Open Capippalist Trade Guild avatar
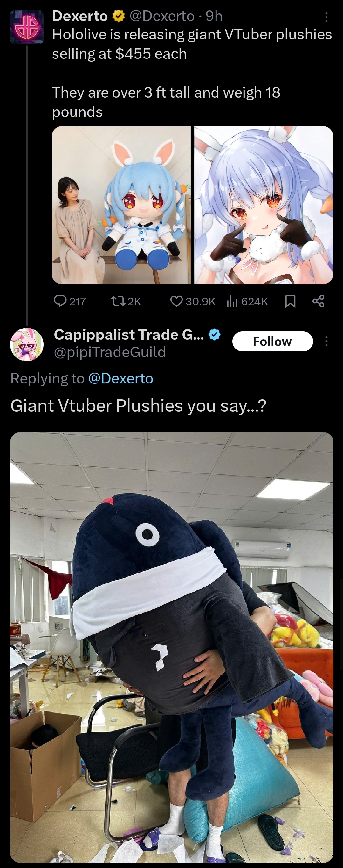 (27, 344)
